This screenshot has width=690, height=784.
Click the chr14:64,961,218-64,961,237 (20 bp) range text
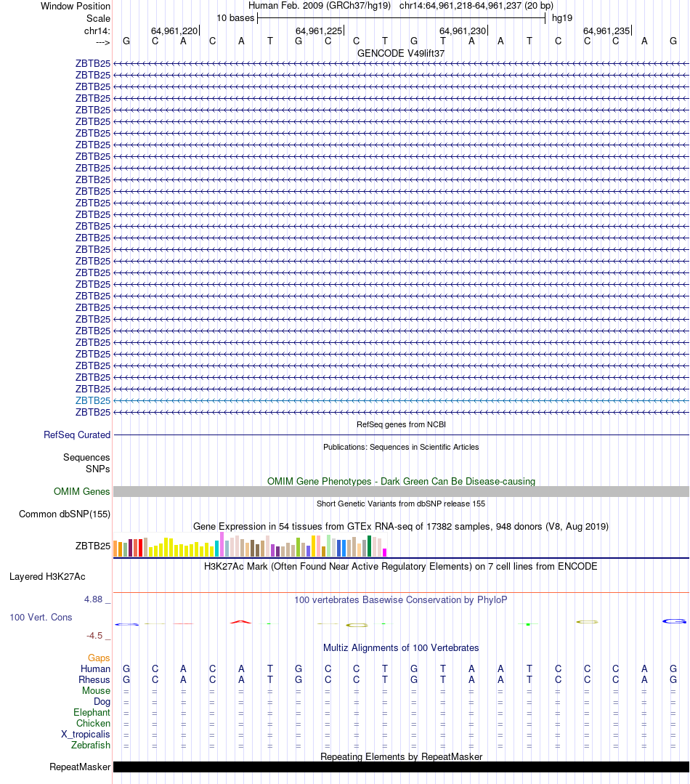click(476, 6)
